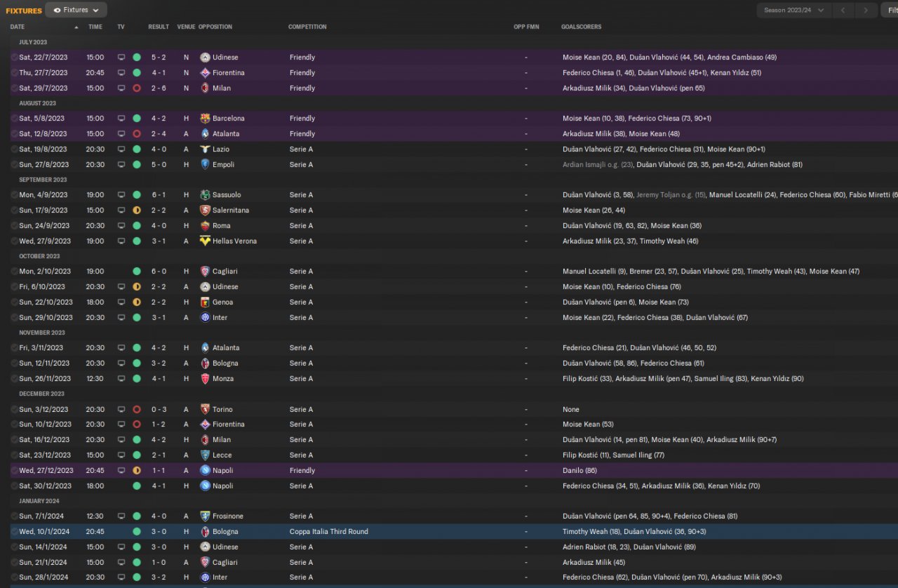Sort by the Opposition column header
This screenshot has height=588, width=898.
click(x=215, y=27)
